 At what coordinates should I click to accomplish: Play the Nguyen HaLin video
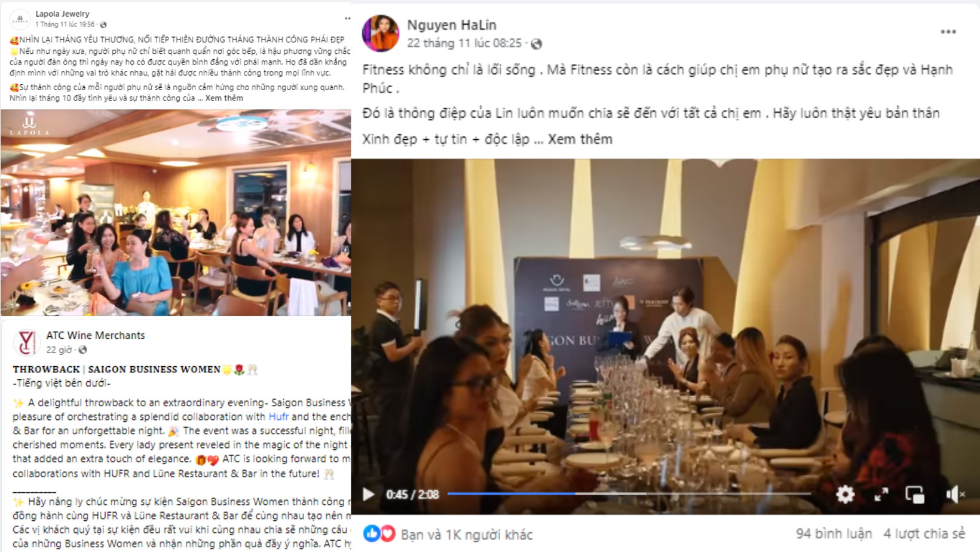click(x=369, y=495)
